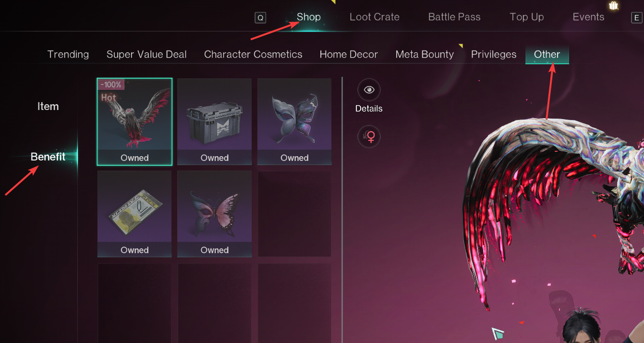The image size is (644, 343).
Task: Click the E key shortcut icon
Action: pos(636,18)
